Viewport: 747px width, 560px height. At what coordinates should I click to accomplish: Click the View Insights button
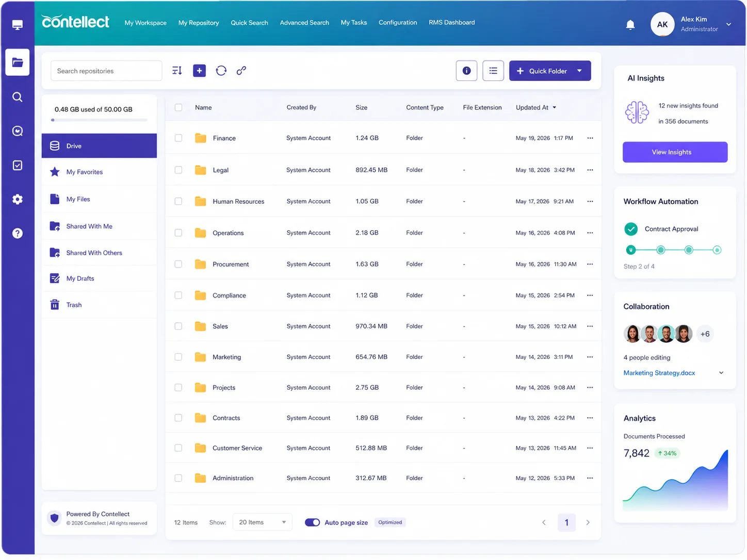(x=675, y=152)
